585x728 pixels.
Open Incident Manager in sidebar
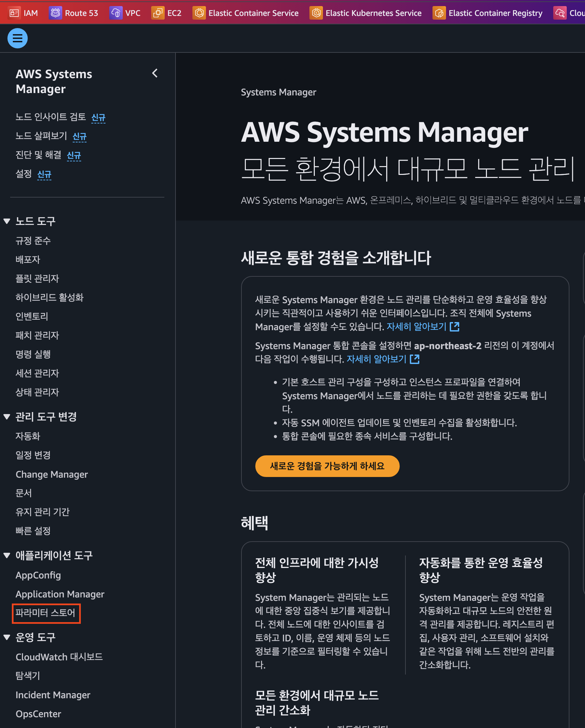[x=53, y=695]
